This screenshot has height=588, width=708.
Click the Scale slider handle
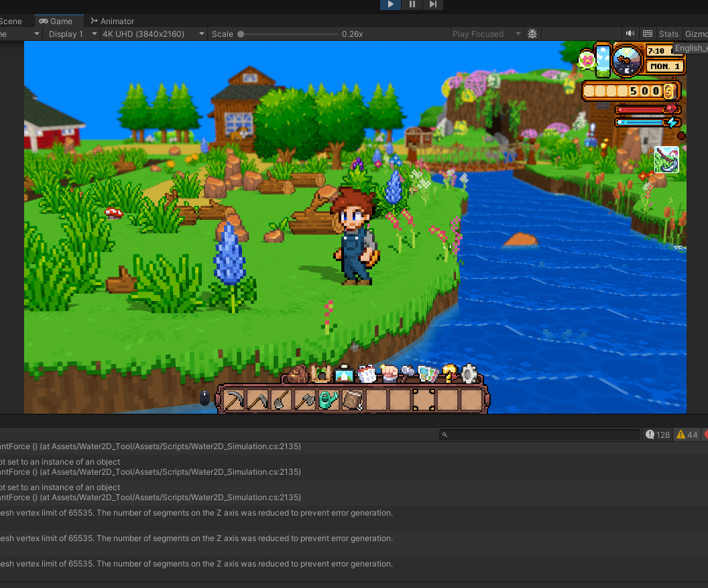(241, 34)
